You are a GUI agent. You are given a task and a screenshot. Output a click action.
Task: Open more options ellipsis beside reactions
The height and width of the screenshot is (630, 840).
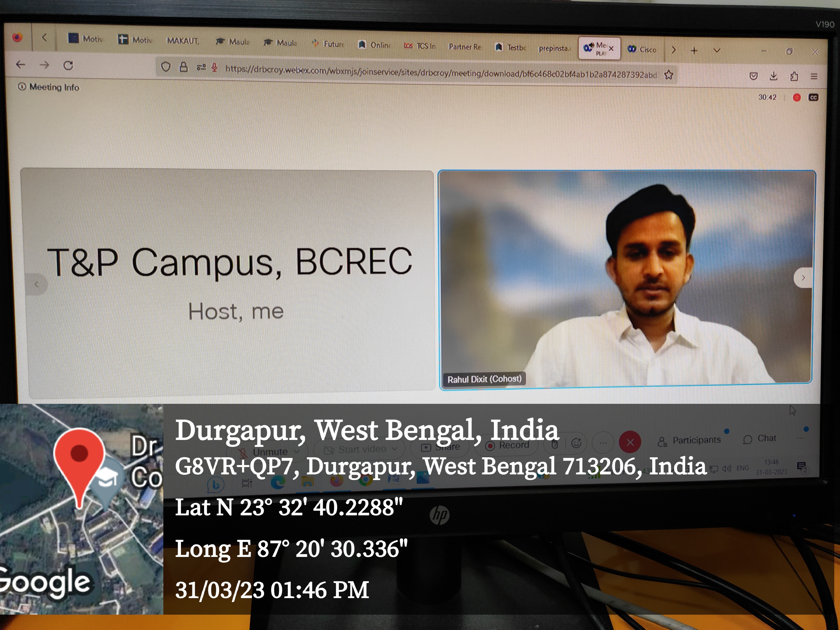pyautogui.click(x=603, y=443)
